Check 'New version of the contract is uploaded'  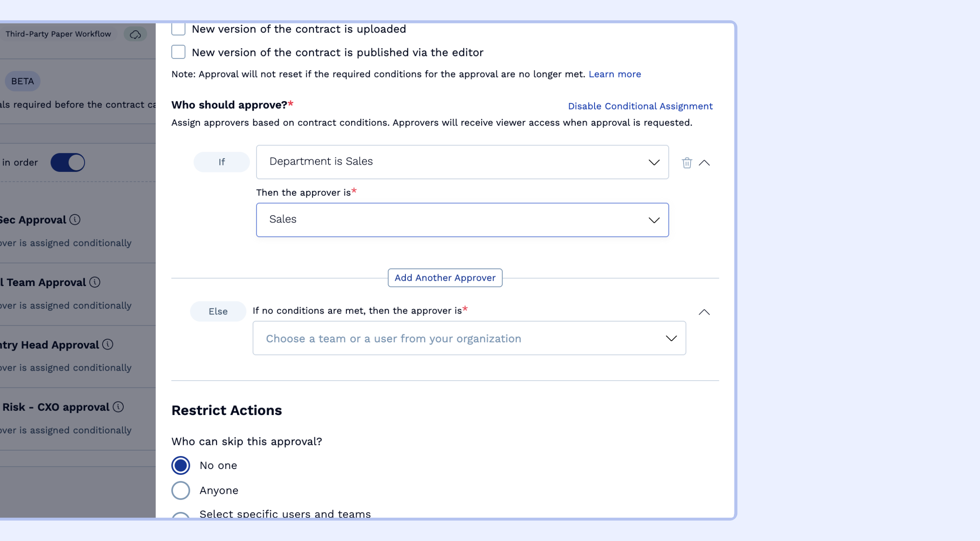pyautogui.click(x=178, y=28)
